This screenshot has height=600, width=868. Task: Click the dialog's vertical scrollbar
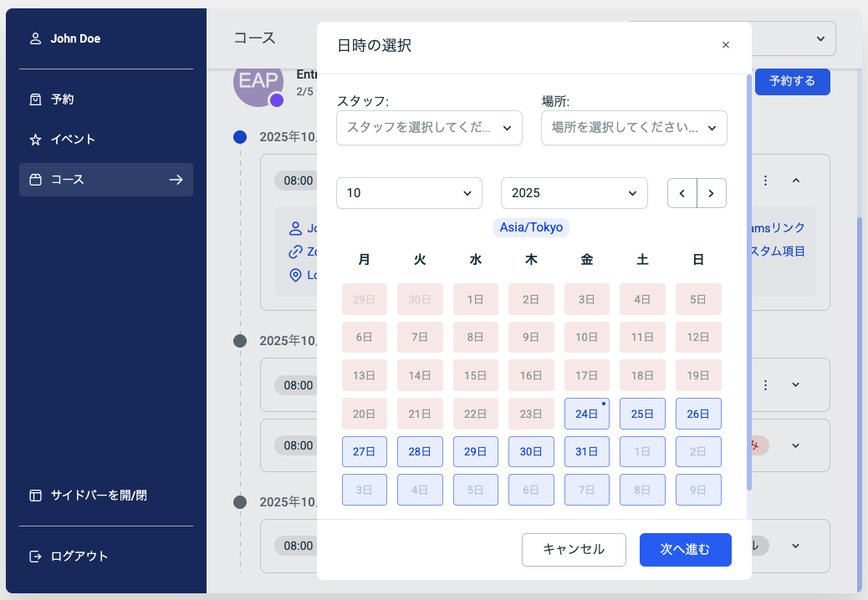748,282
